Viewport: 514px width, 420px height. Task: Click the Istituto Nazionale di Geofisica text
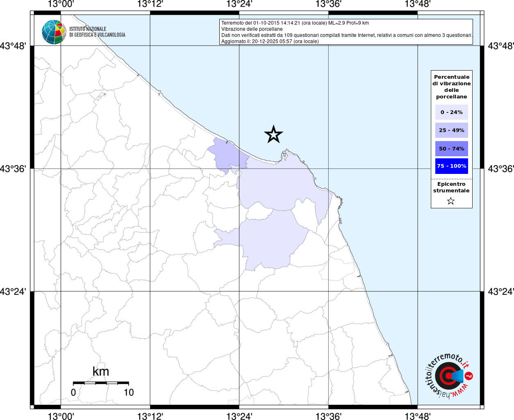[97, 32]
